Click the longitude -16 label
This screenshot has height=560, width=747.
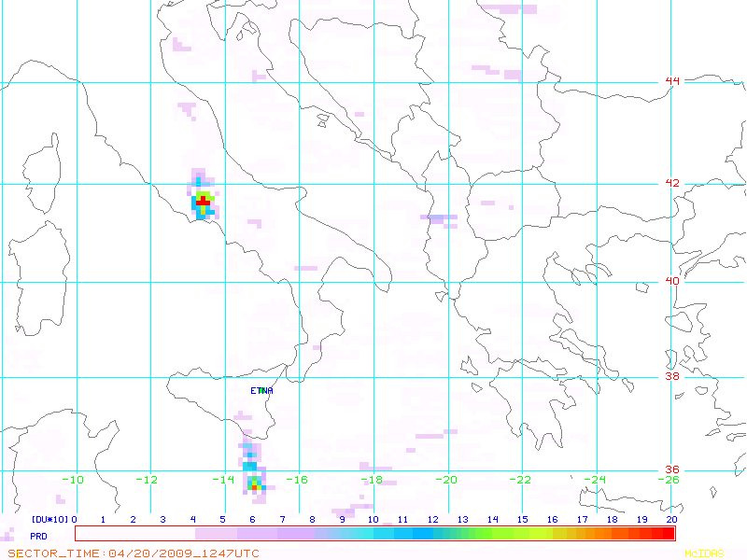click(x=297, y=480)
